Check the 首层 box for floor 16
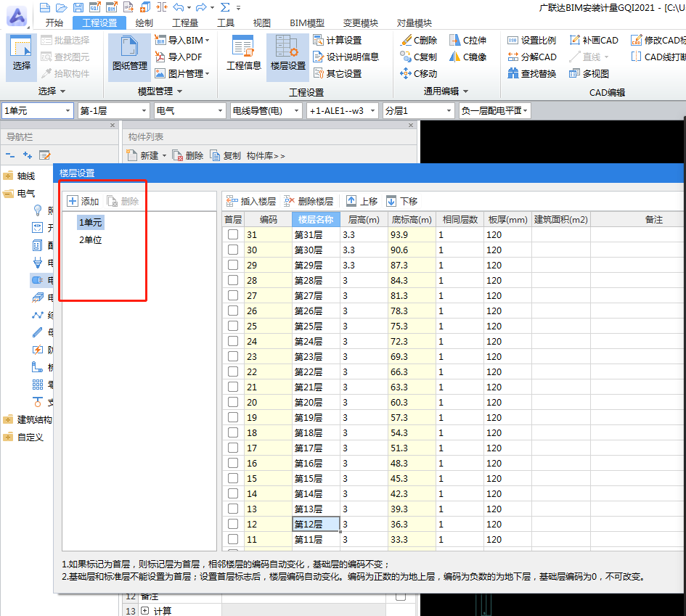 pyautogui.click(x=233, y=463)
